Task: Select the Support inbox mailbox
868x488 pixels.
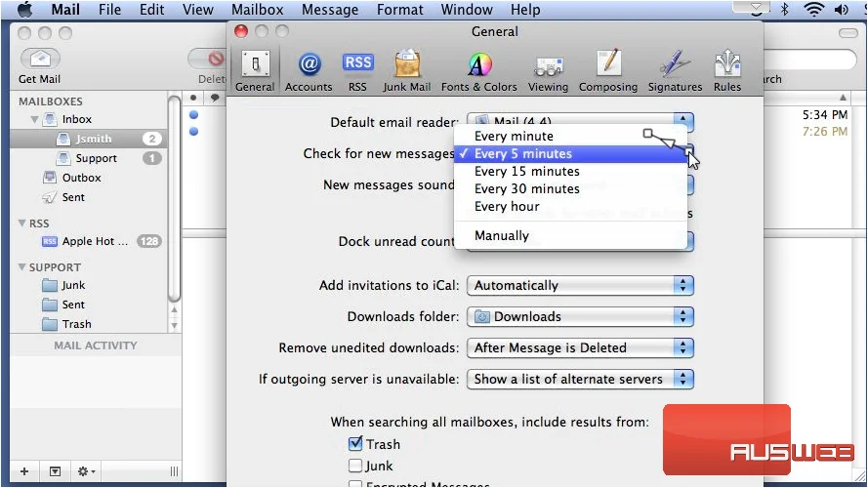Action: tap(89, 158)
